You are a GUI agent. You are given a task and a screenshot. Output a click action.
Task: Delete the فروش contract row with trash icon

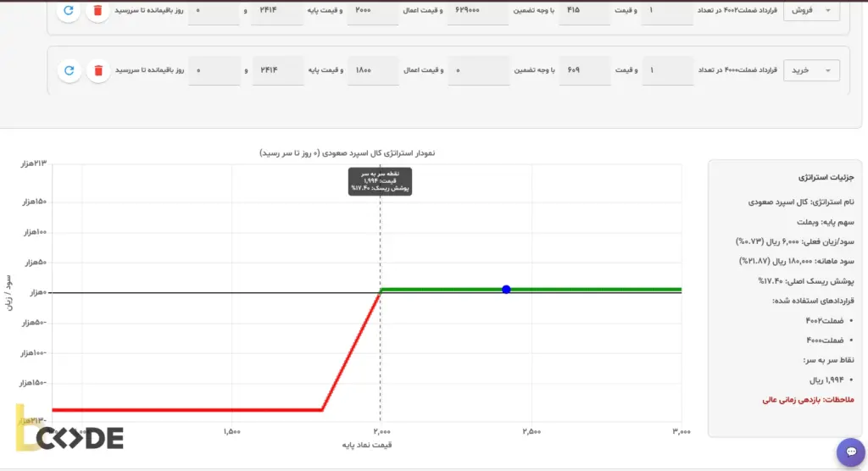(98, 11)
